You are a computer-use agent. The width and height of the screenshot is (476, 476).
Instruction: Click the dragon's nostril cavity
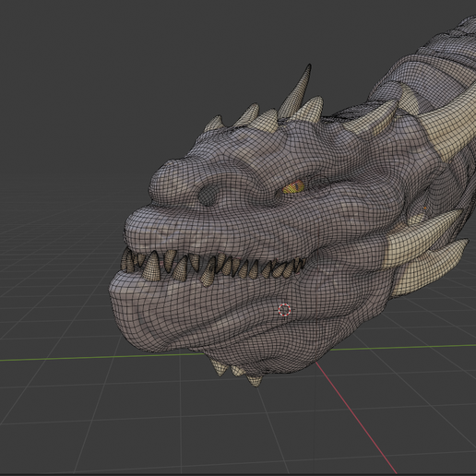coord(208,195)
